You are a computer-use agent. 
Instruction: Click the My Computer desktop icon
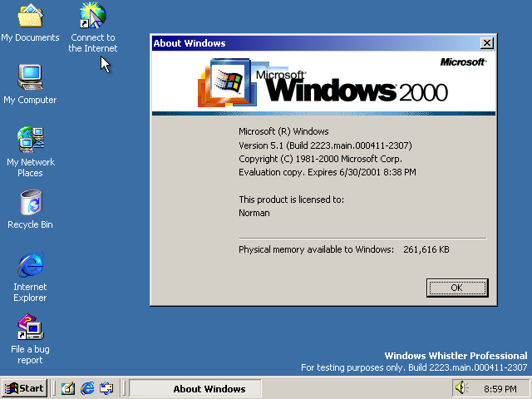pos(30,78)
